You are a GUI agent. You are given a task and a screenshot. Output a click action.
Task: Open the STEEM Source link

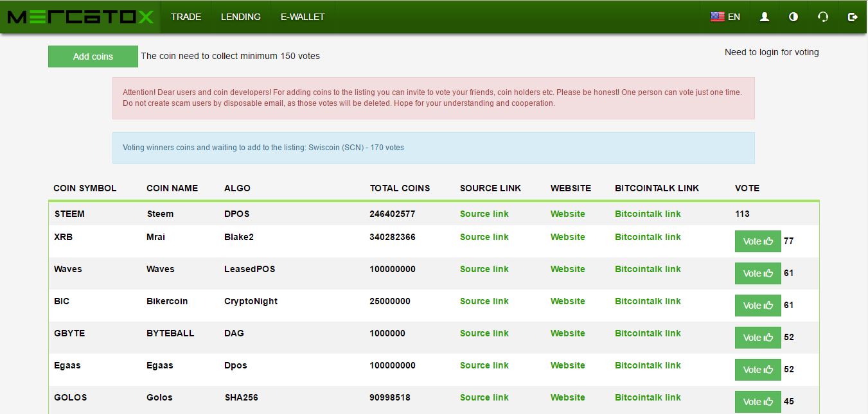484,214
